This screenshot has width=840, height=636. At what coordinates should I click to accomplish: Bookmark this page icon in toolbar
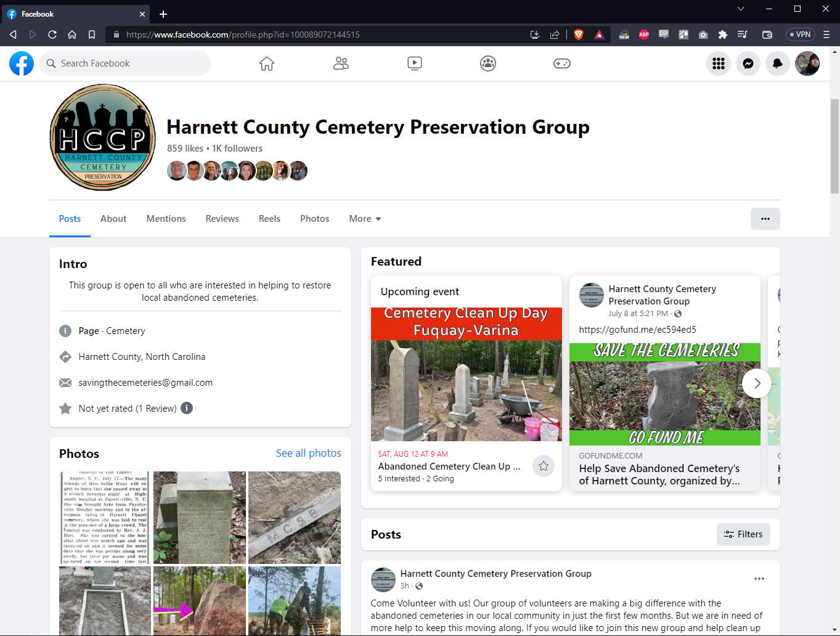click(x=92, y=35)
